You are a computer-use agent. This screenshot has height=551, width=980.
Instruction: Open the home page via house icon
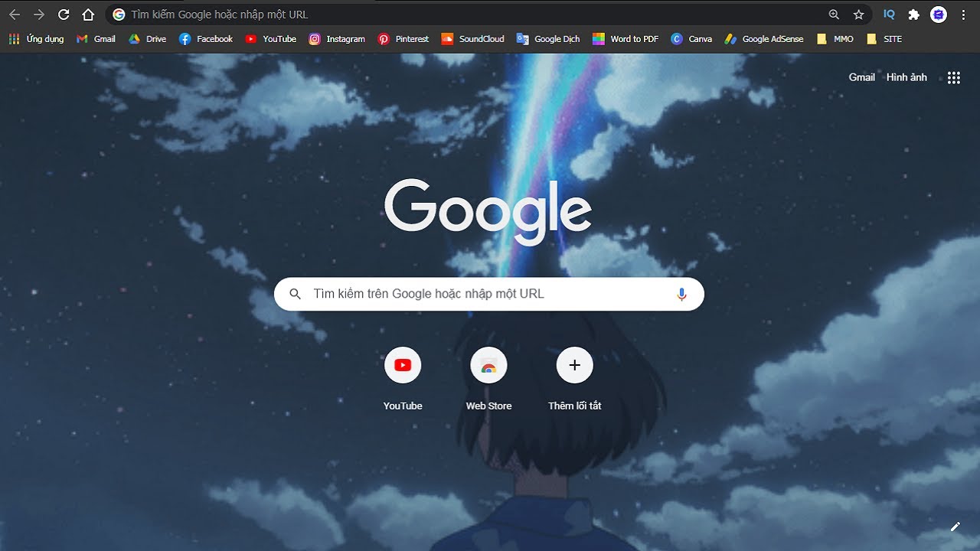88,15
